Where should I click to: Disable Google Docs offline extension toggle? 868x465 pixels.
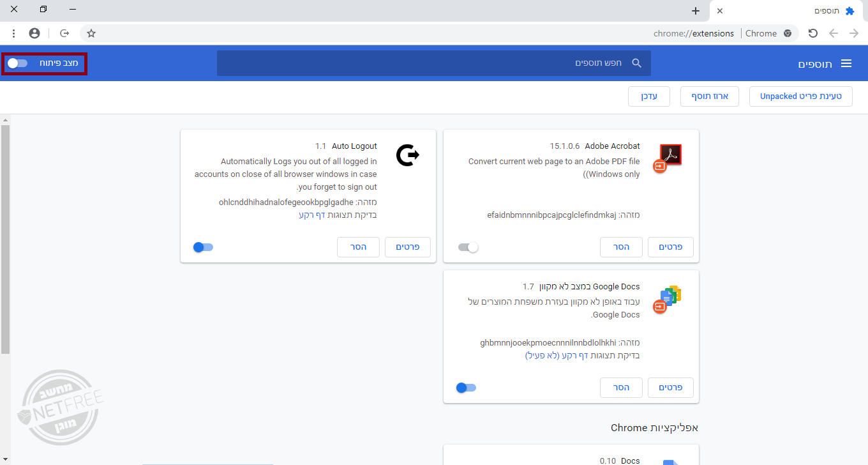coord(466,388)
